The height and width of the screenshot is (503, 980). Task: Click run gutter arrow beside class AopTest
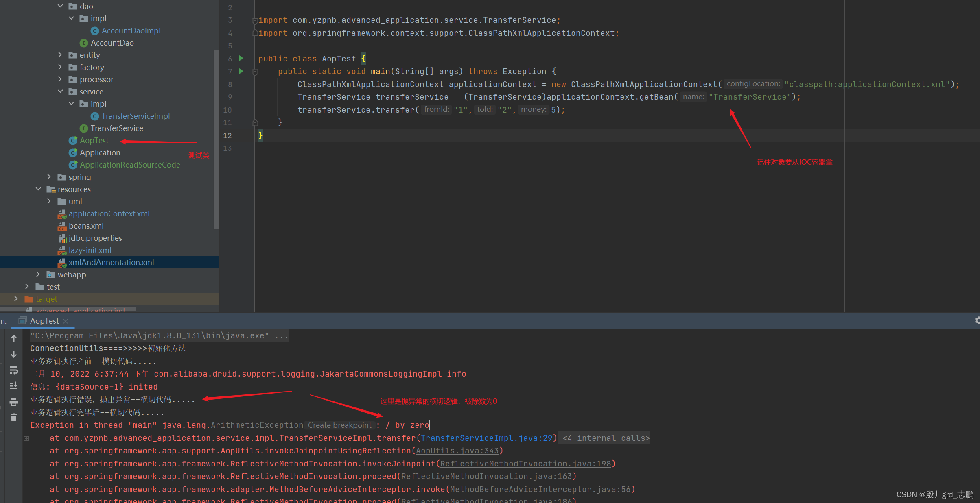[x=241, y=58]
